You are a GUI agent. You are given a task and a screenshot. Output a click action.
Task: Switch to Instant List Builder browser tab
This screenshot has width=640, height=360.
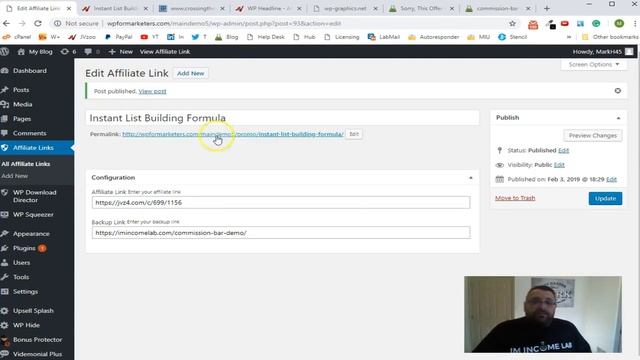(x=115, y=8)
